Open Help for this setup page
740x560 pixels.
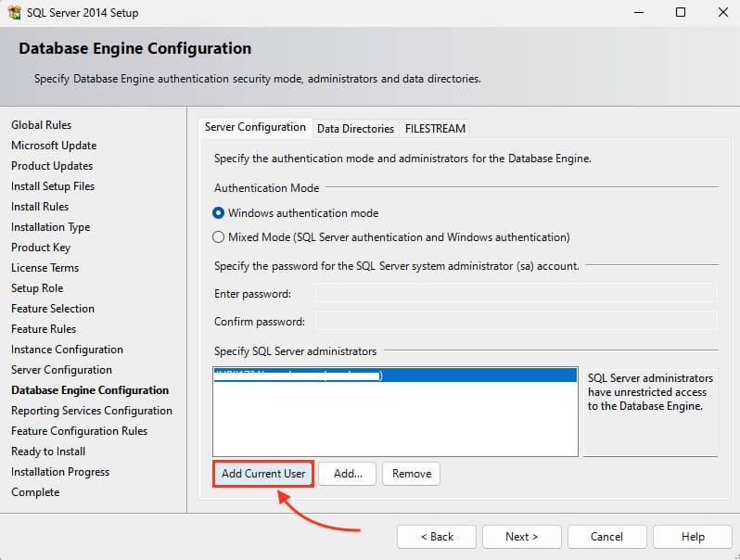[x=692, y=536]
